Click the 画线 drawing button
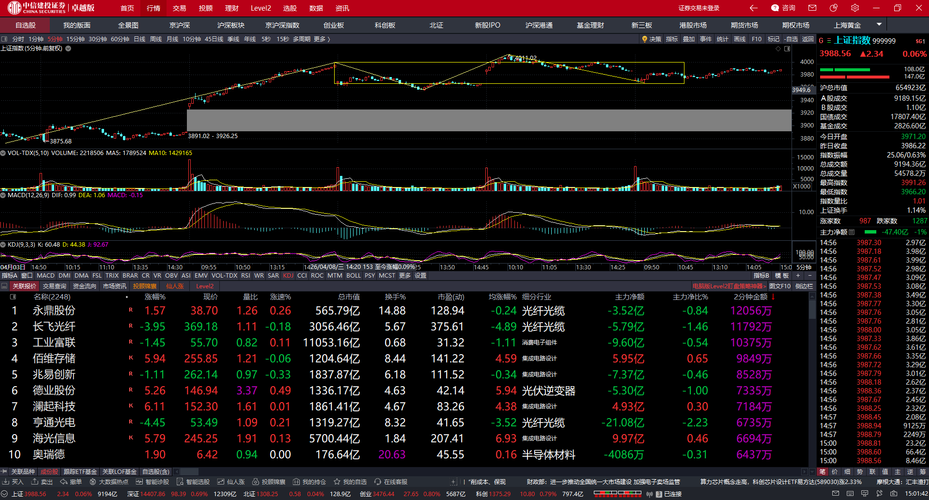The width and height of the screenshot is (929, 500). [x=739, y=39]
